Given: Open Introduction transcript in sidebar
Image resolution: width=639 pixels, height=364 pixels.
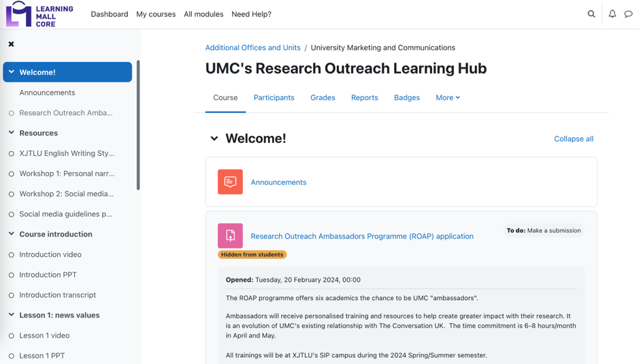Looking at the screenshot, I should pyautogui.click(x=57, y=295).
